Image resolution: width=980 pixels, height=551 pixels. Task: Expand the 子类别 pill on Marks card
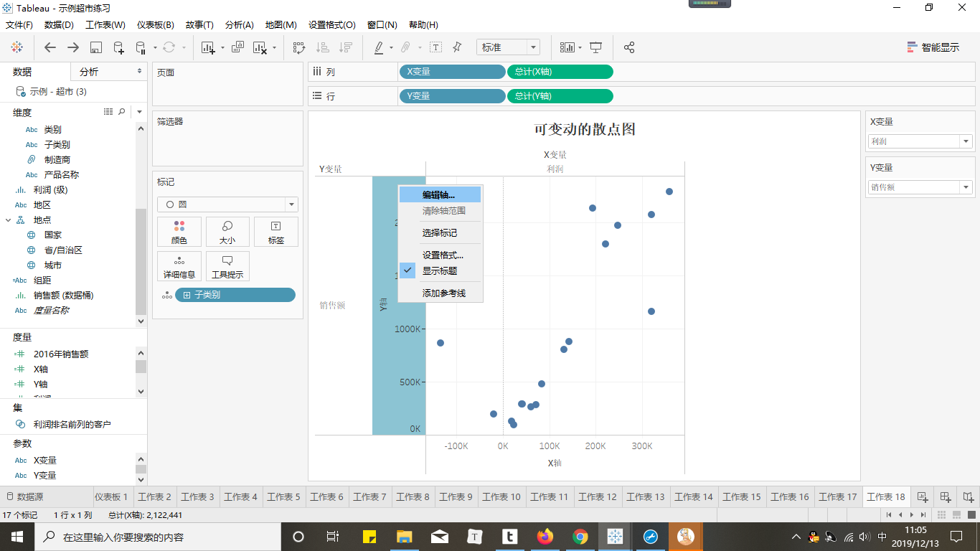point(187,295)
